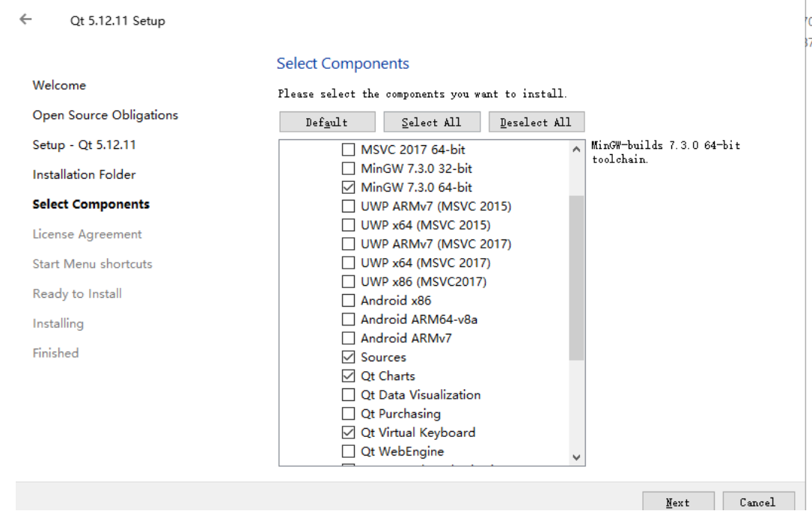Screen dimensions: 812x517
Task: Tick UWP x86 (MSVC2017) checkbox
Action: point(349,281)
